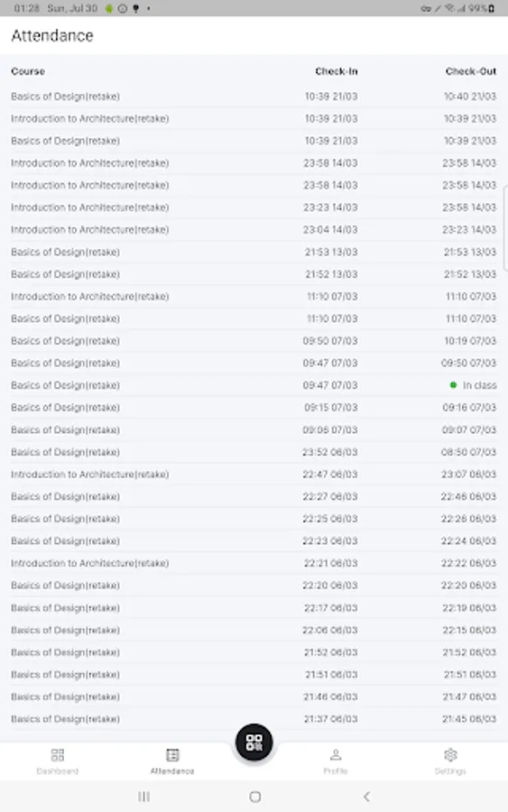The width and height of the screenshot is (508, 812).
Task: Open the recent apps navigation button
Action: 144,797
